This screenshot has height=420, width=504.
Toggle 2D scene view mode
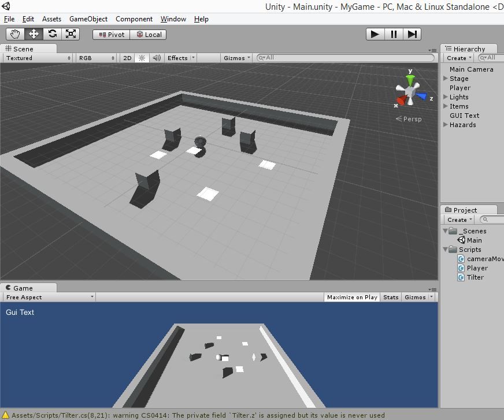(127, 58)
